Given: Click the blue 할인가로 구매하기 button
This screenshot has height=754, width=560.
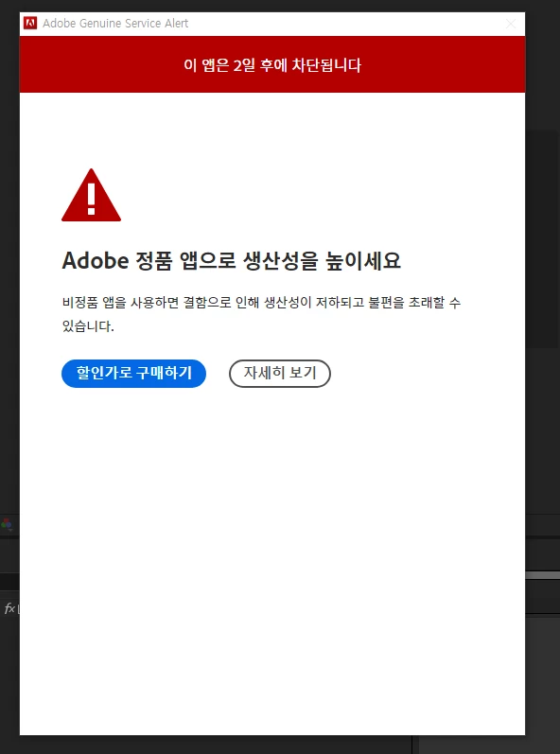Looking at the screenshot, I should click(x=133, y=373).
